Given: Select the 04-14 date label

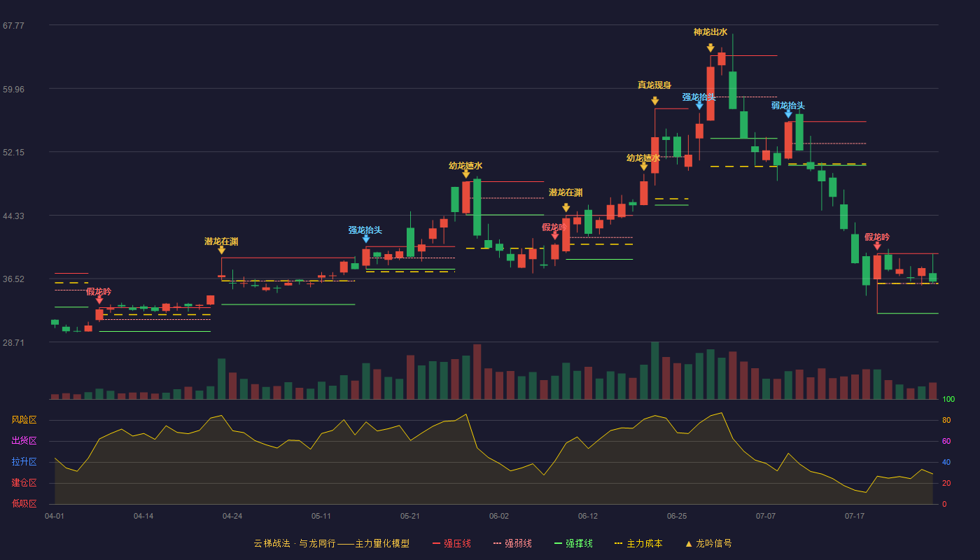Looking at the screenshot, I should click(x=143, y=516).
